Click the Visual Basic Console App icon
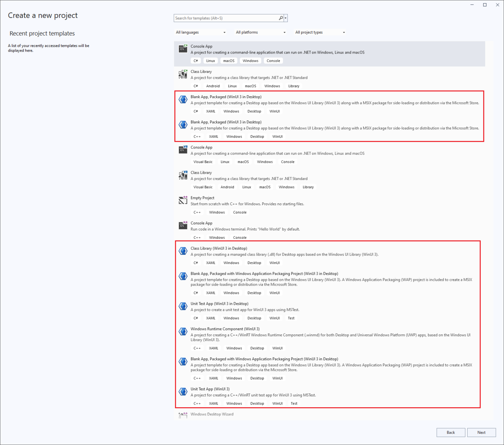 (x=183, y=150)
